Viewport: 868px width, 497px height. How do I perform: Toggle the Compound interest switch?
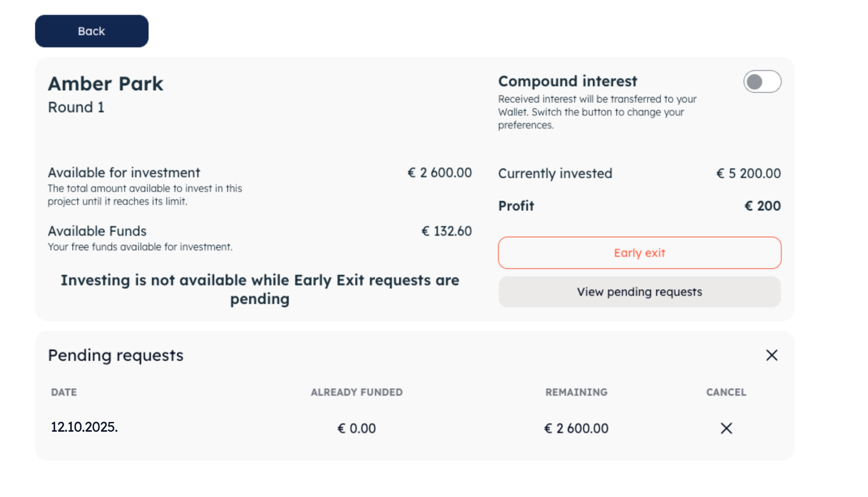tap(762, 82)
